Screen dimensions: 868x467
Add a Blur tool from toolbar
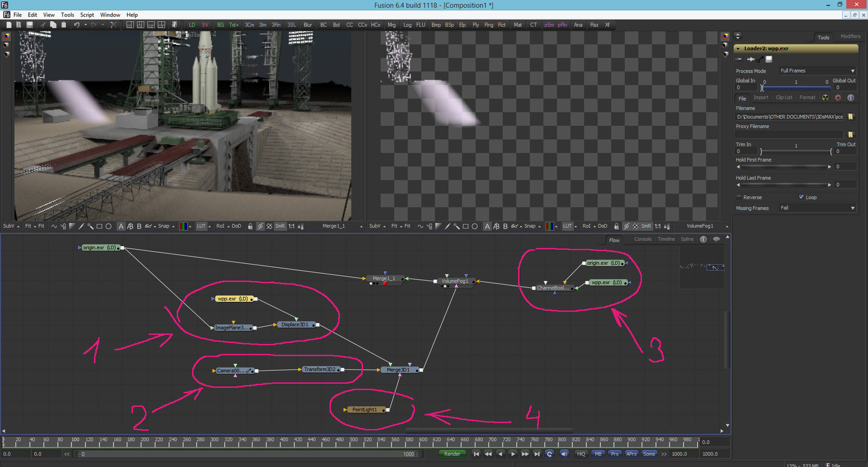(x=308, y=25)
